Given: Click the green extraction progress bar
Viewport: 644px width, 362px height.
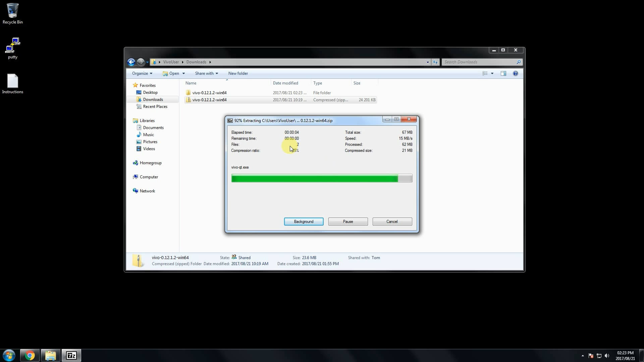Looking at the screenshot, I should coord(314,178).
